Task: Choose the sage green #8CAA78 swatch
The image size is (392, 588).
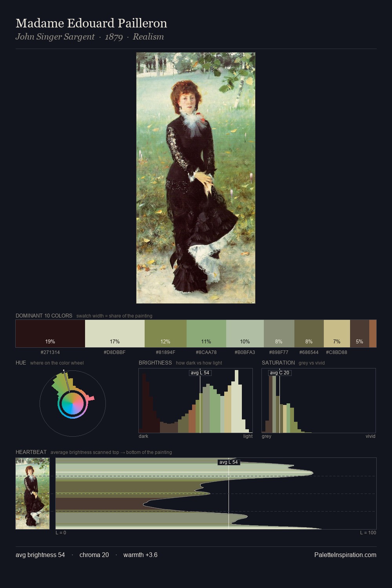Action: (206, 334)
